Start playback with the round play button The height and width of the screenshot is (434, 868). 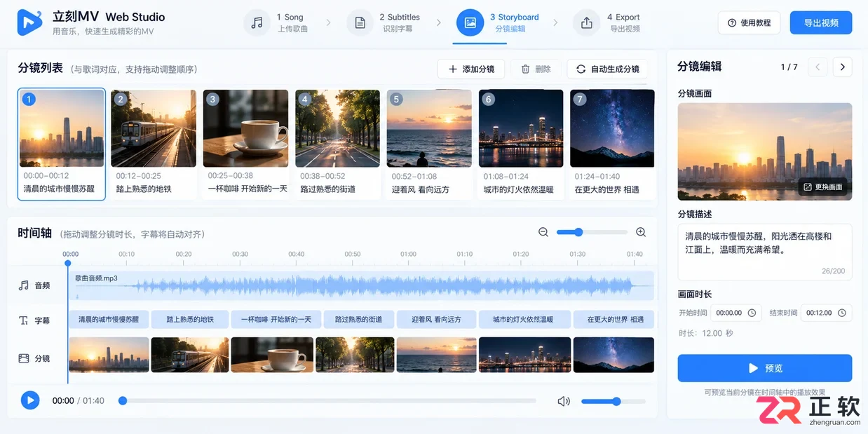(x=29, y=400)
